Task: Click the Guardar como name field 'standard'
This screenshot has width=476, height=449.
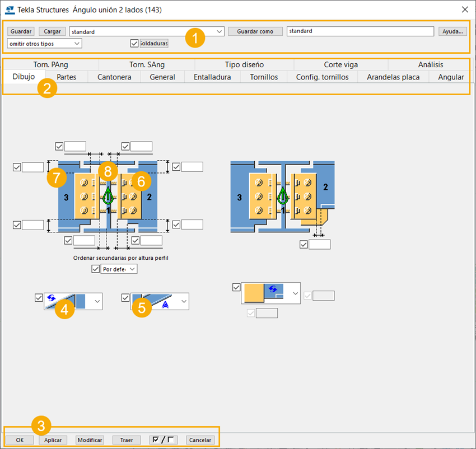Action: [360, 31]
